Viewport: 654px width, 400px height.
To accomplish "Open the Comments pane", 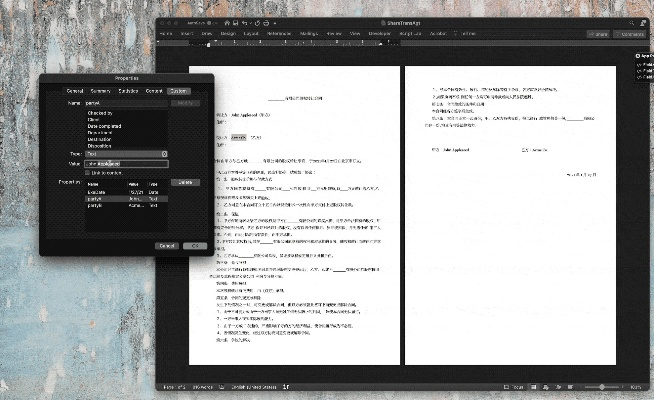I will 630,34.
